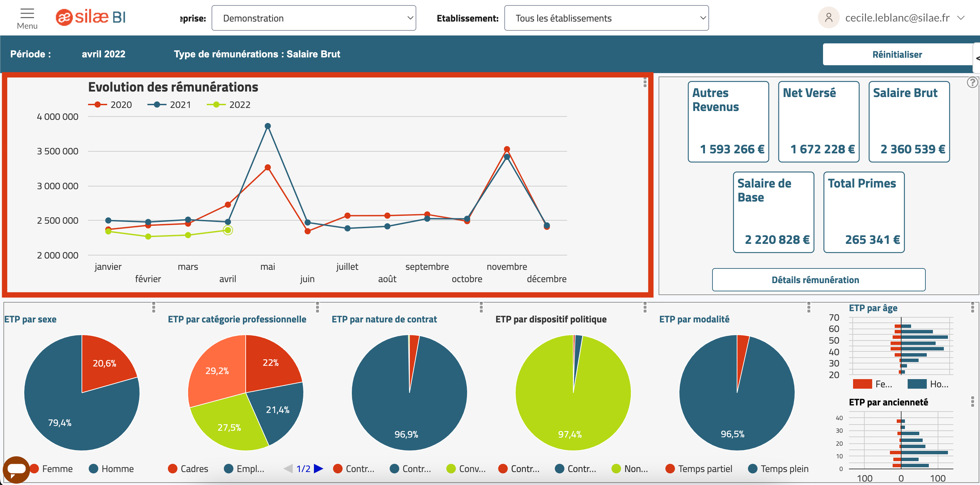
Task: Open options dots for Evolution des rémunérations chart
Action: point(645,82)
